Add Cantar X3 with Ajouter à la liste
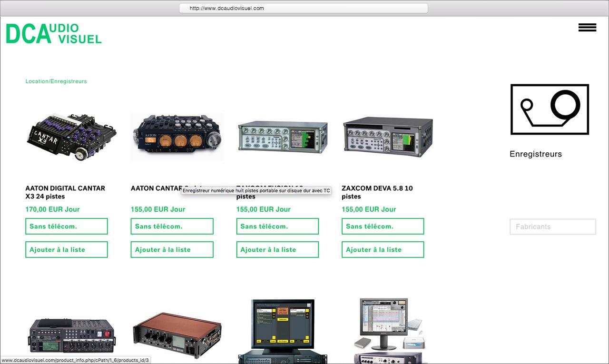The height and width of the screenshot is (364, 609). pos(67,250)
